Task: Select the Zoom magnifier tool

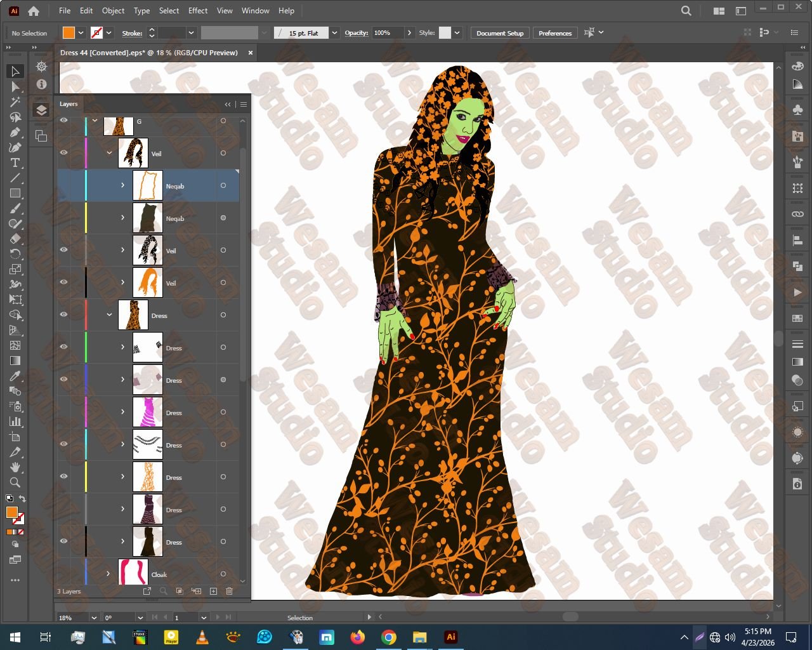Action: point(15,482)
